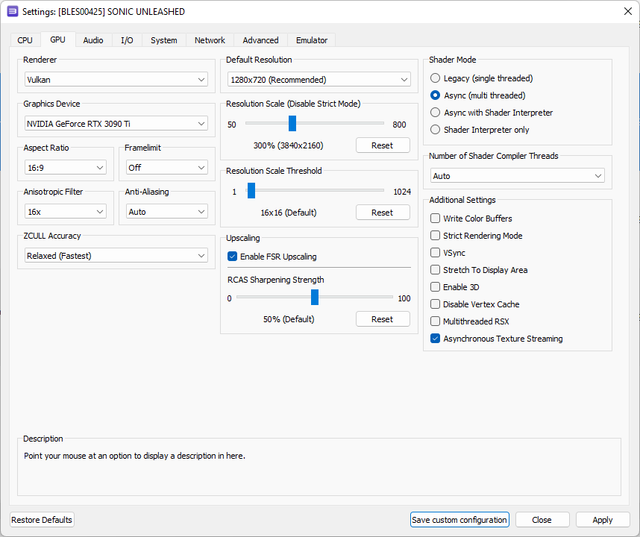This screenshot has width=640, height=537.
Task: Select Async (multi threaded) shader mode
Action: pos(478,95)
